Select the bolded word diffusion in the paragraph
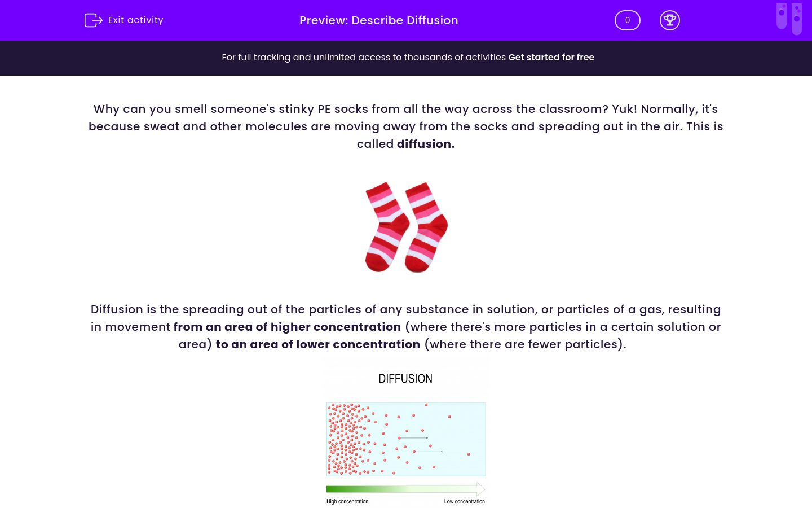812x508 pixels. 423,144
